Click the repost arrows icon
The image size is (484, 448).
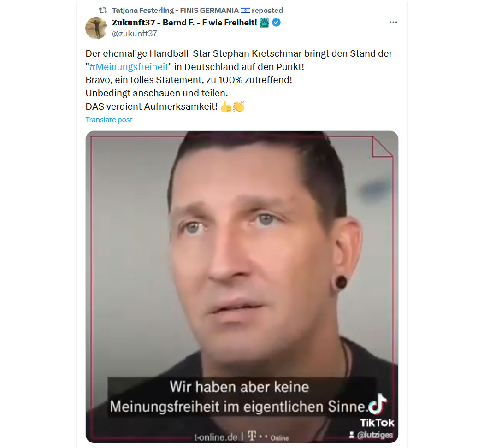103,11
